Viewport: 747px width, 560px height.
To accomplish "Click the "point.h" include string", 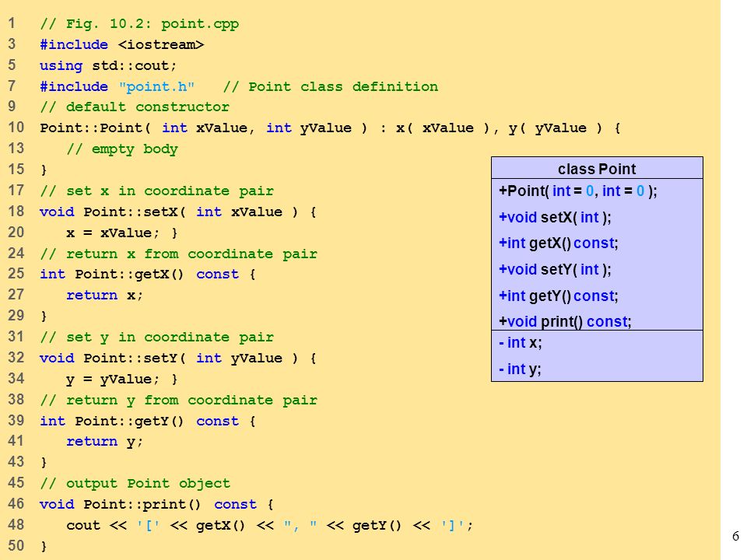I will (156, 86).
